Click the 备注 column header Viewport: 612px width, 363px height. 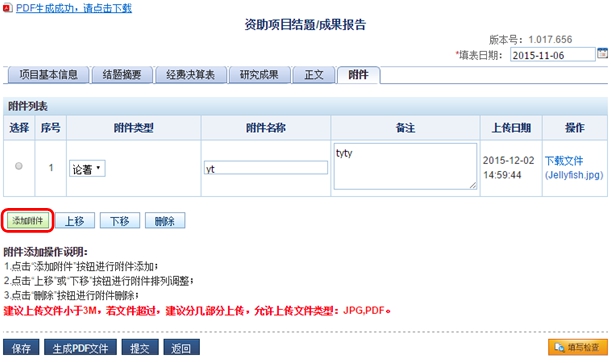405,128
